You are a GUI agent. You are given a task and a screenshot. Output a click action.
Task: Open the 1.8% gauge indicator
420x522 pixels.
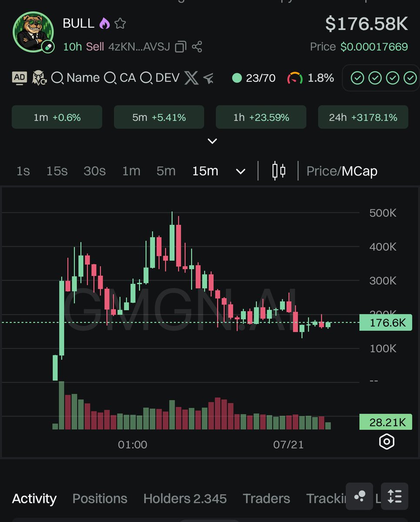coord(310,78)
